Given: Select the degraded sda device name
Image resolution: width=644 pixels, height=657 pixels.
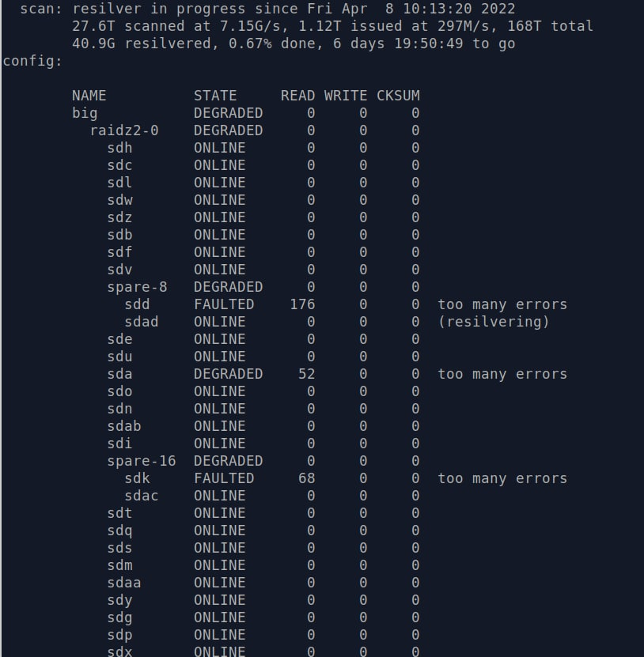Looking at the screenshot, I should [x=119, y=374].
